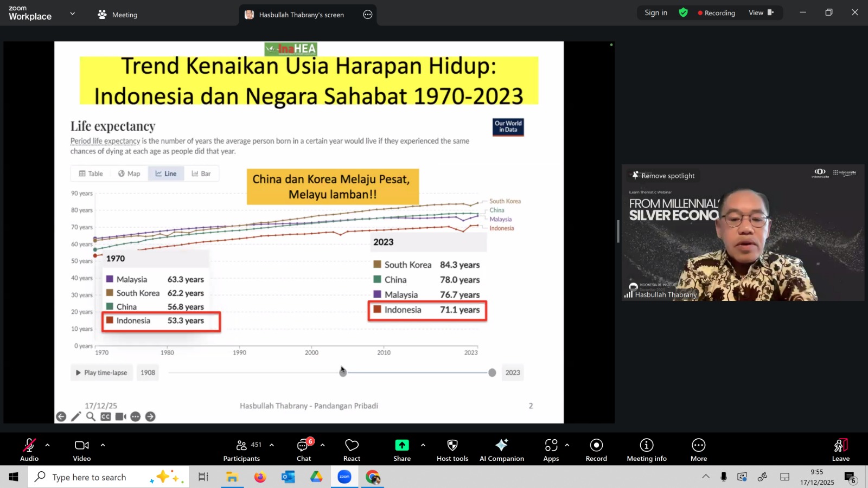Screen dimensions: 868x488
Task: Expand audio options arrow beside Audio
Action: (x=48, y=445)
